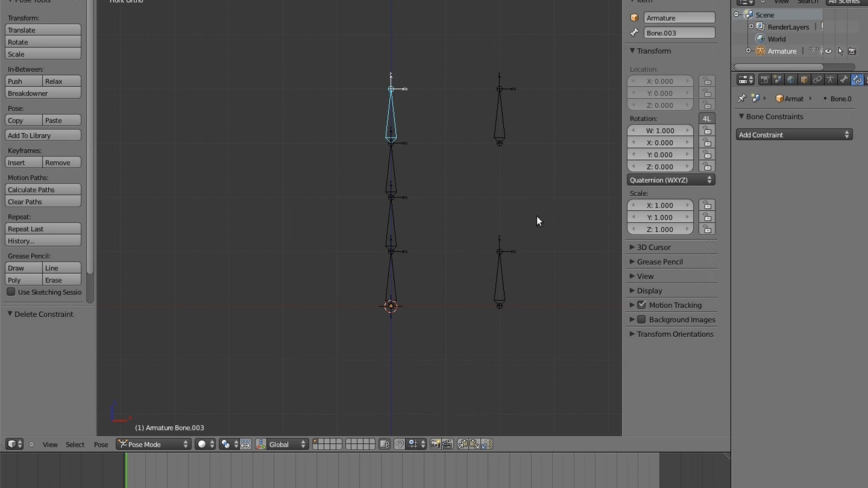Toggle Armature renderability camera in outliner
Viewport: 868px width, 488px height.
click(x=852, y=51)
